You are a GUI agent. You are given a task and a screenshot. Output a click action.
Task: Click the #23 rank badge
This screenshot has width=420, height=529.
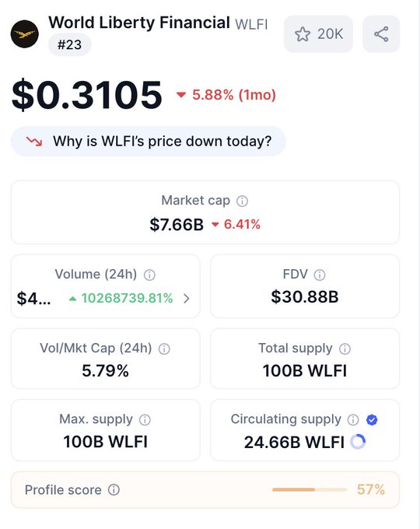(x=69, y=44)
